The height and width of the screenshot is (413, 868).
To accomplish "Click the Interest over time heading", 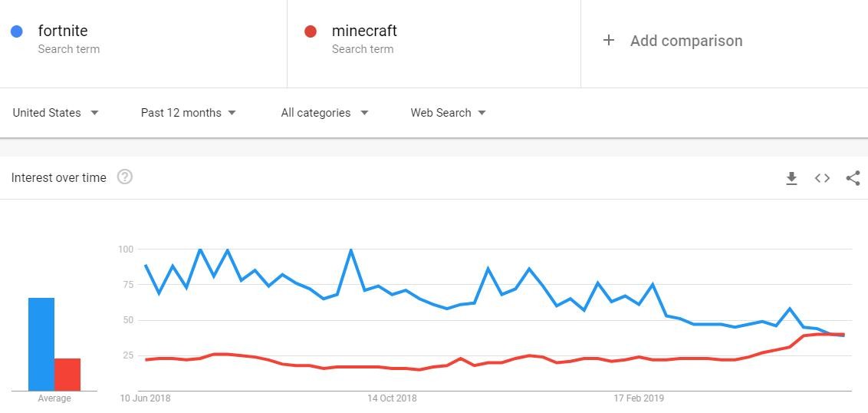I will pyautogui.click(x=59, y=178).
